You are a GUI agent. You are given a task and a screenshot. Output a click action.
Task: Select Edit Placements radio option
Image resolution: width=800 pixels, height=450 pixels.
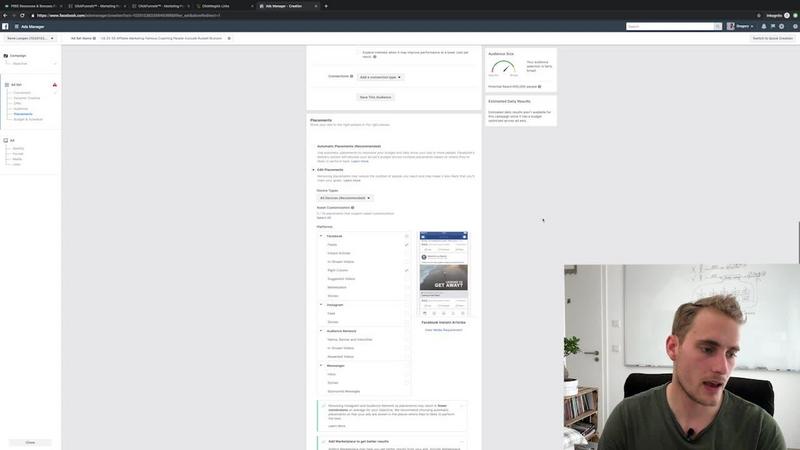point(313,170)
